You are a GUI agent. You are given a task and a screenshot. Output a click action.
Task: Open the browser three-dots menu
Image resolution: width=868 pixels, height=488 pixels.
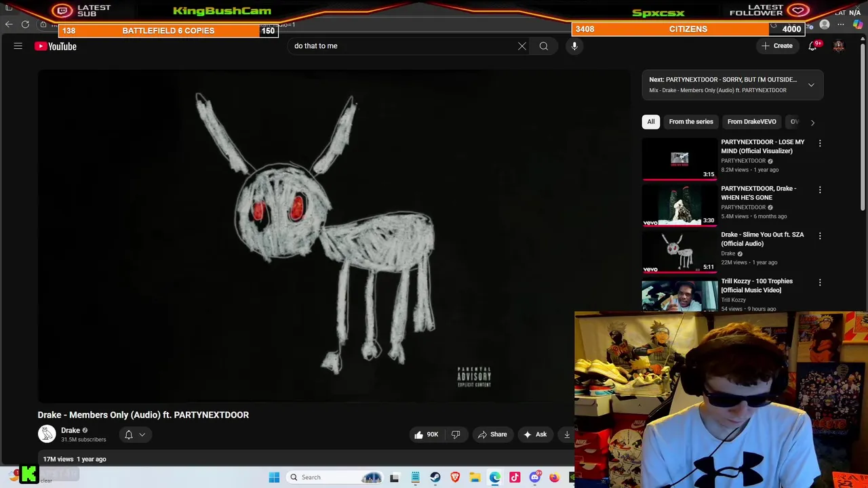coord(841,25)
